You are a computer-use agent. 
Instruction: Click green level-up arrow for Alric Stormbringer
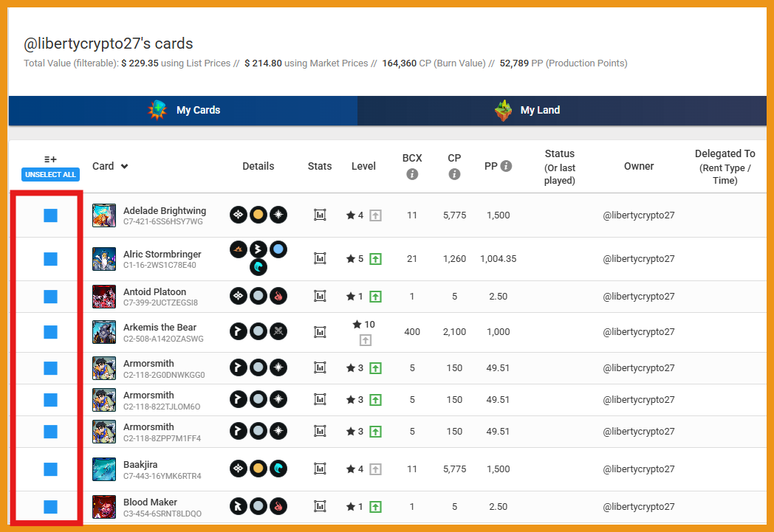click(375, 259)
